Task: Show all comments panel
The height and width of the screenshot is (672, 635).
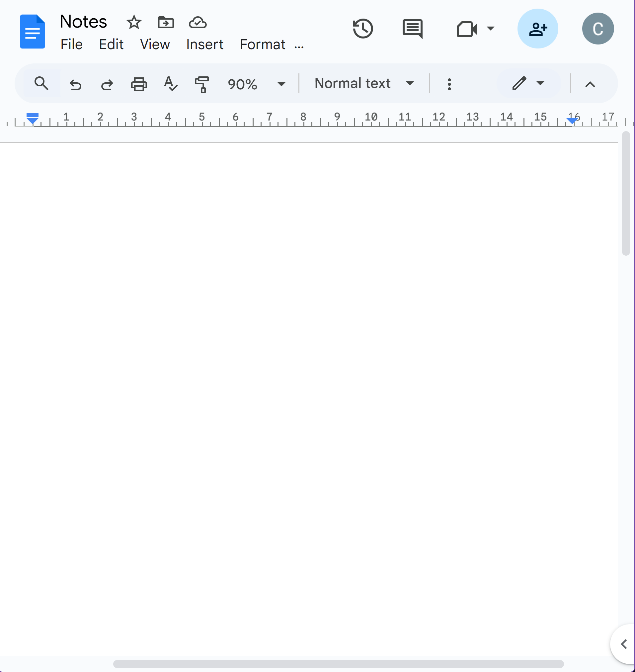Action: pos(412,29)
